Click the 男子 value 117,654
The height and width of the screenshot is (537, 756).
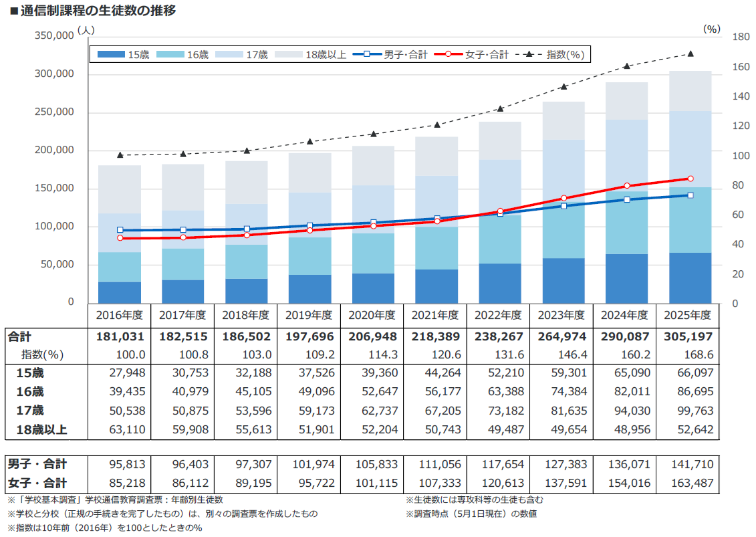point(503,464)
